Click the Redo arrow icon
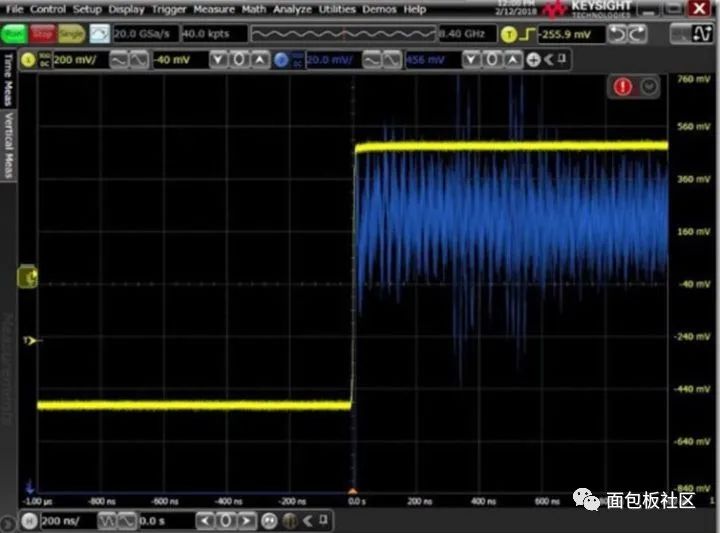 pos(637,34)
